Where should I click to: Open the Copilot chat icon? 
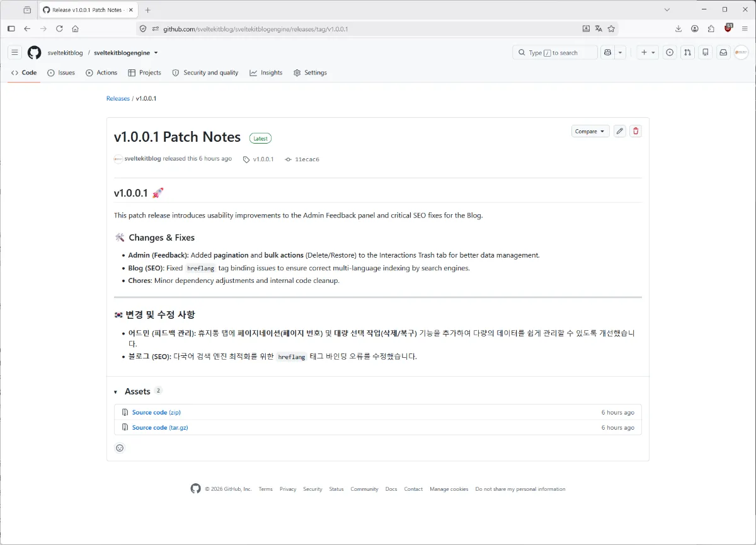coord(607,53)
